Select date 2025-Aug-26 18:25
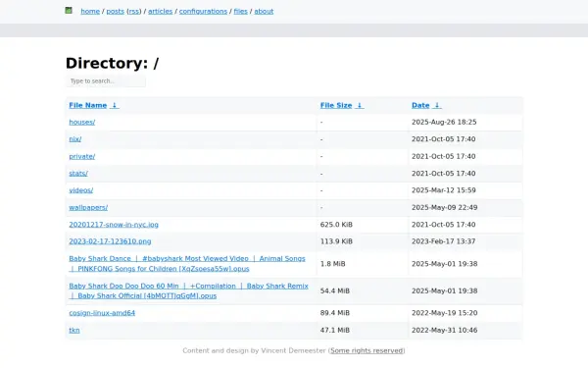The image size is (588, 368). [x=444, y=122]
